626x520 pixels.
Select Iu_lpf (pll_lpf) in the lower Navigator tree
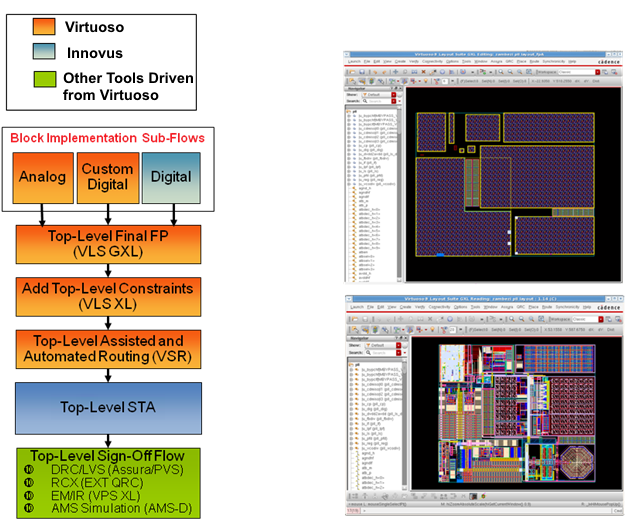(373, 429)
